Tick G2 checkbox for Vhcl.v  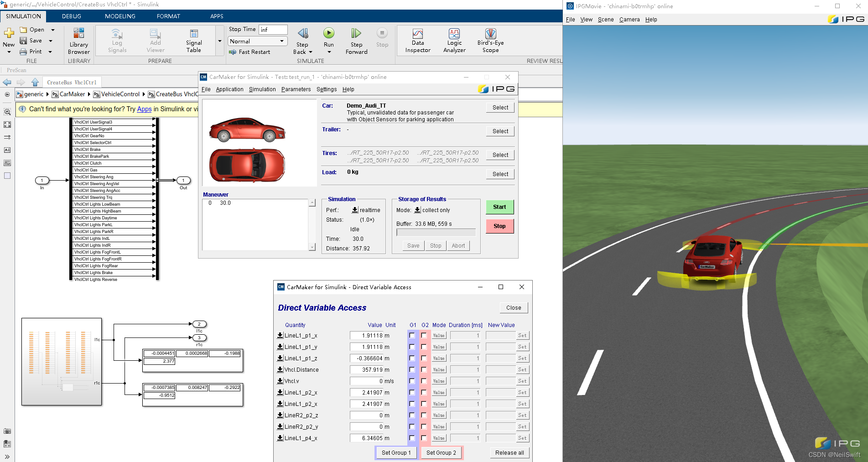[424, 381]
